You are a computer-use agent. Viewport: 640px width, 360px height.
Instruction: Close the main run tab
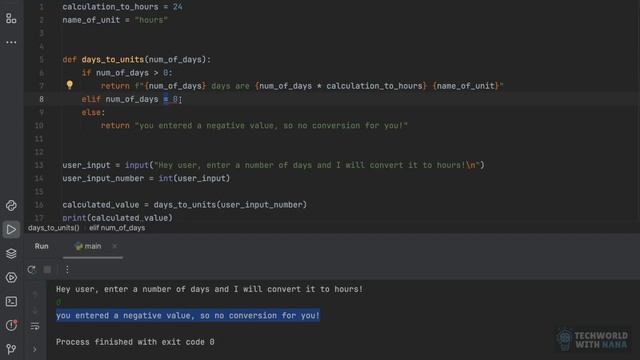tap(115, 246)
